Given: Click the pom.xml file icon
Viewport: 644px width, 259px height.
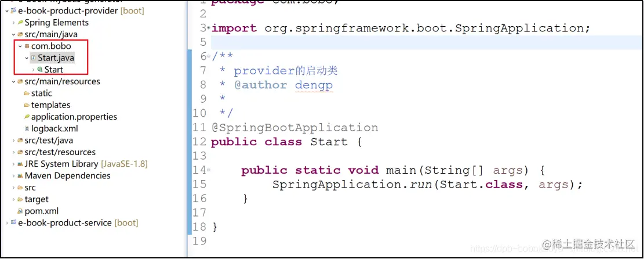Looking at the screenshot, I should [20, 211].
